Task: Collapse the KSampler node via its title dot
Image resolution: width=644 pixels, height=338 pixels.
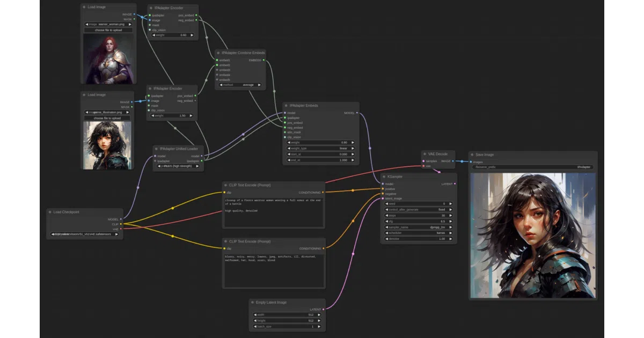Action: tap(384, 176)
